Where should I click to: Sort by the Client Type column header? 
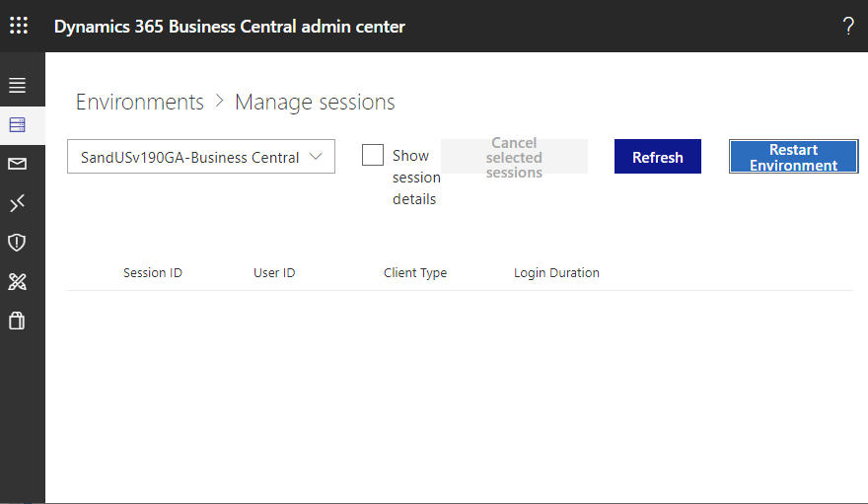click(x=415, y=273)
